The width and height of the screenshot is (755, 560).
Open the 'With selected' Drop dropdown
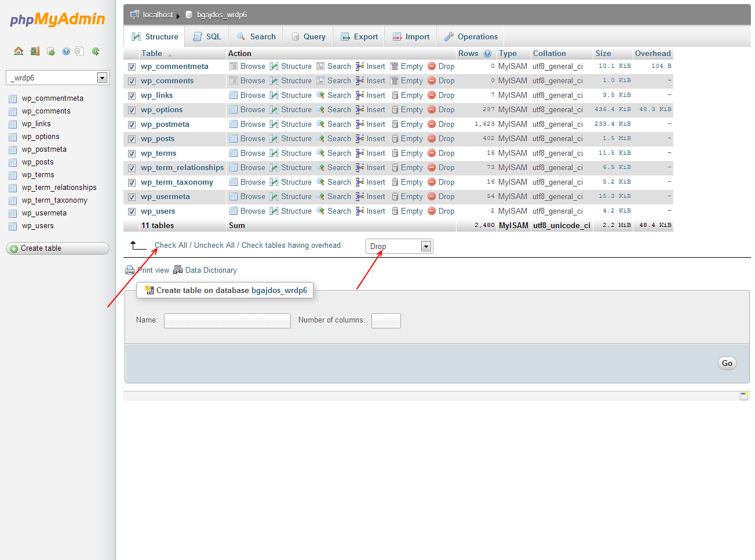(399, 246)
